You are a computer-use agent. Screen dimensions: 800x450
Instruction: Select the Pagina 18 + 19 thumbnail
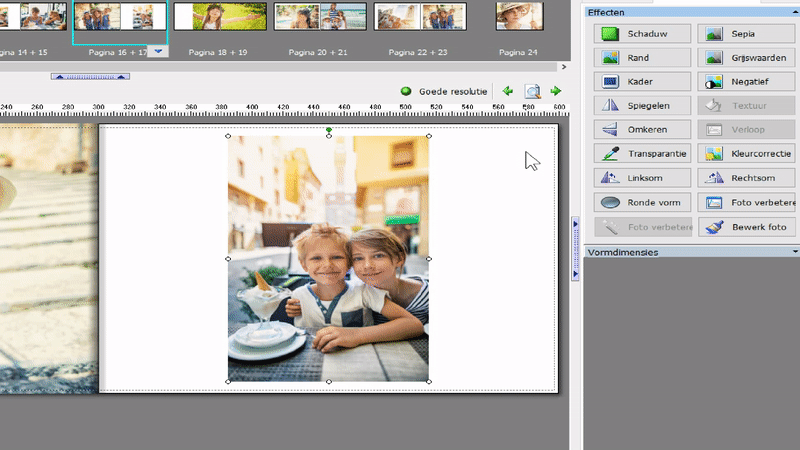point(220,17)
